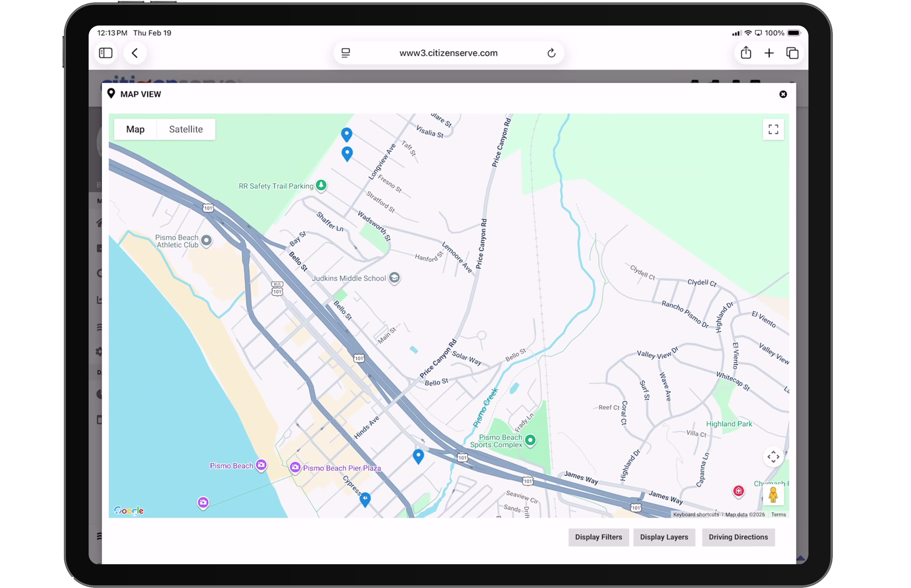Select the Pegman street view icon
The image size is (911, 588).
pyautogui.click(x=773, y=495)
